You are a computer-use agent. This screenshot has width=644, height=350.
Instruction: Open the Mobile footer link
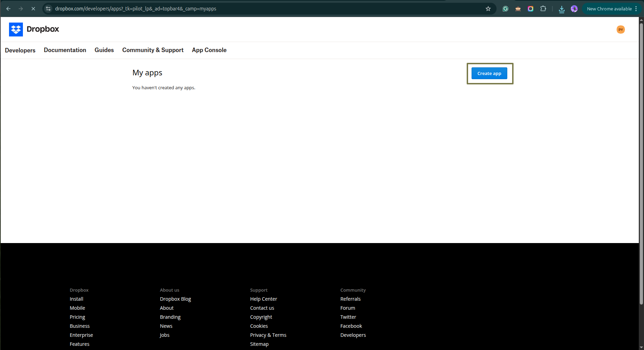point(77,308)
